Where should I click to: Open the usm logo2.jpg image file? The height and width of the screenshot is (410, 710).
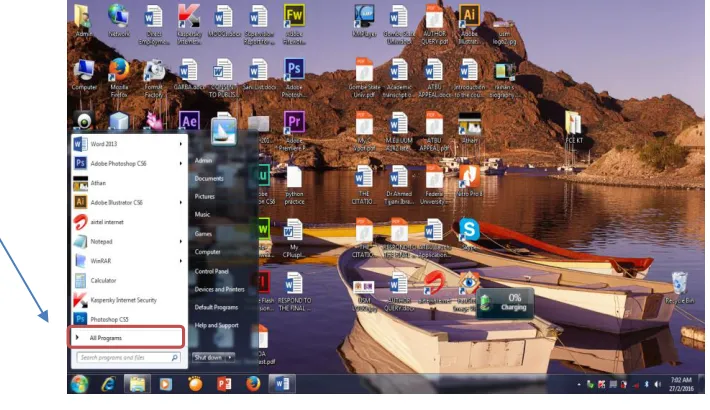(504, 30)
